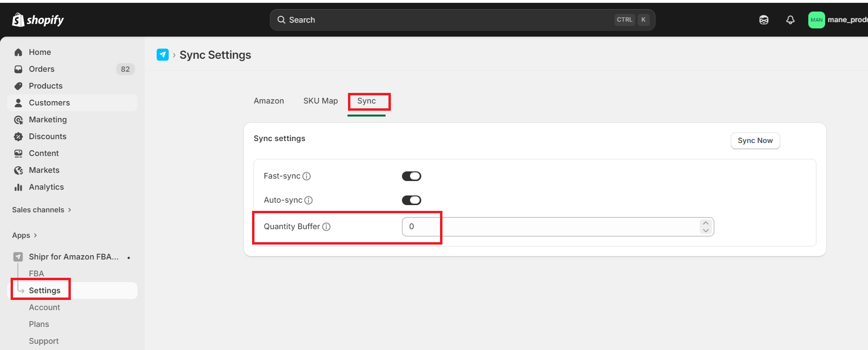Click the Shopify logo
Image resolution: width=868 pixels, height=350 pixels.
pos(38,20)
